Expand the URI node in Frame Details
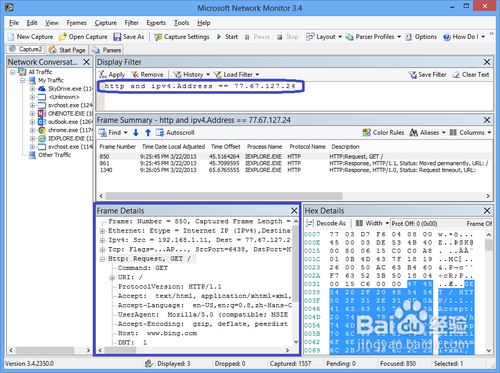Image resolution: width=500 pixels, height=373 pixels. [112, 278]
